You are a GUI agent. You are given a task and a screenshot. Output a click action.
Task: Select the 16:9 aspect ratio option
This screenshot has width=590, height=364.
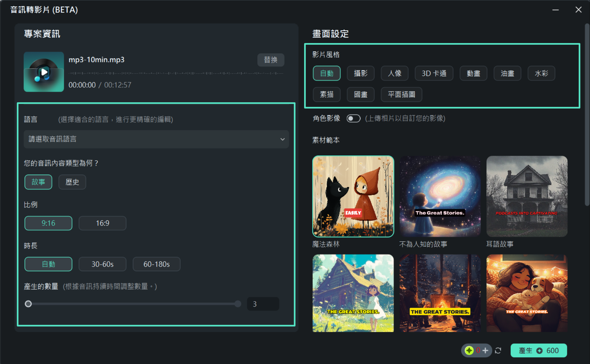click(102, 223)
